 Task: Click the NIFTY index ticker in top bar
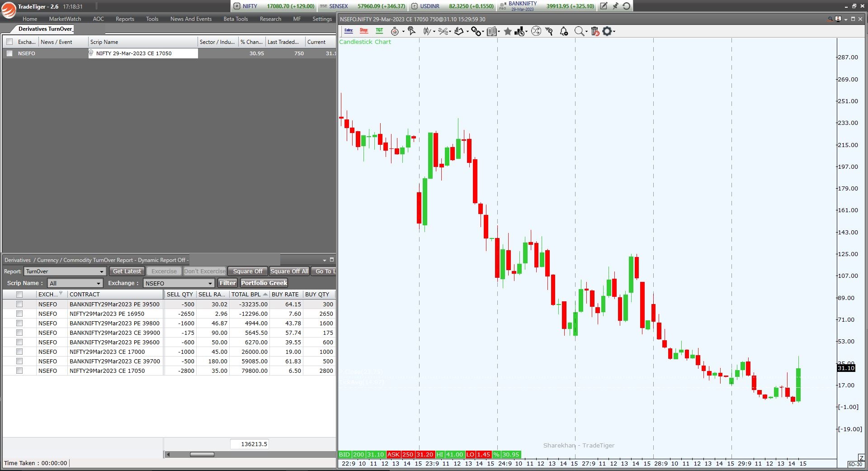tap(274, 6)
